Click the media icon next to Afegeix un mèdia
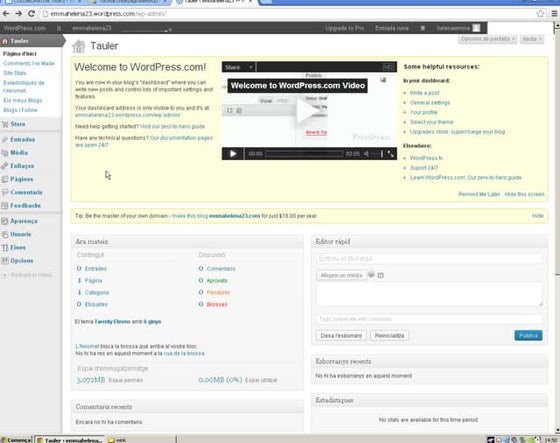Viewport: 560px width, 443px height. tap(371, 275)
